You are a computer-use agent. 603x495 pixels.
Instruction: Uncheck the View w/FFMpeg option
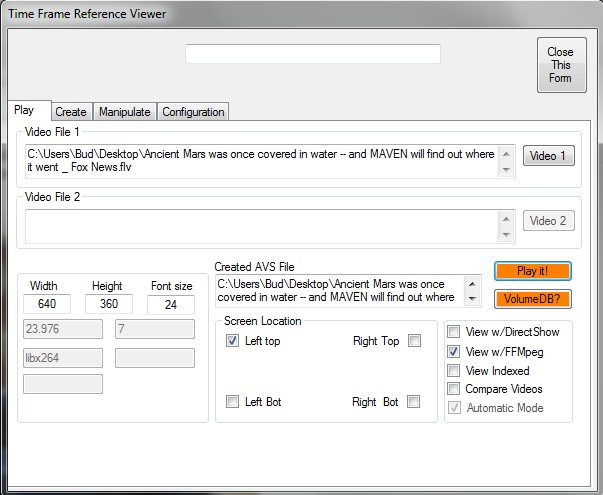[454, 351]
